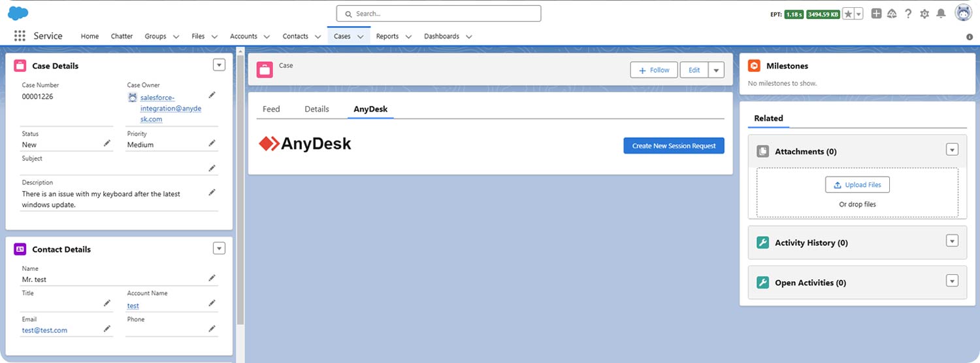Open the App Launcher grid icon

(x=20, y=36)
